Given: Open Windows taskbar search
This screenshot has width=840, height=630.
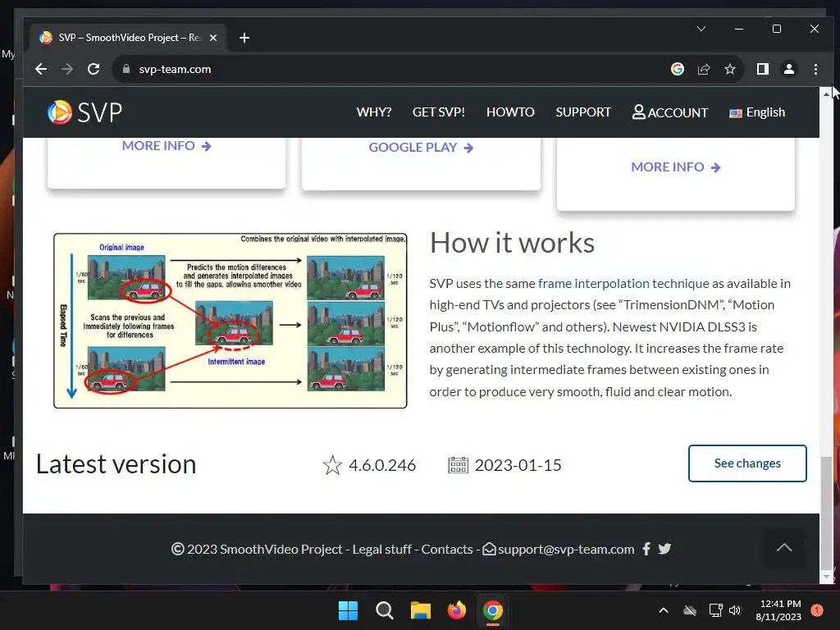Looking at the screenshot, I should (x=384, y=610).
